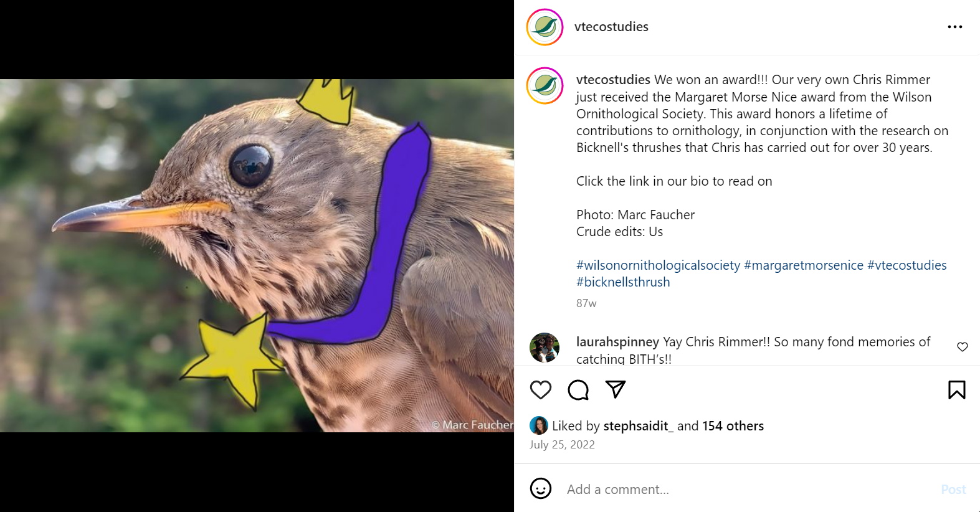Click the vtecostudies header profile picture
Screen dimensions: 980x512
click(x=545, y=27)
